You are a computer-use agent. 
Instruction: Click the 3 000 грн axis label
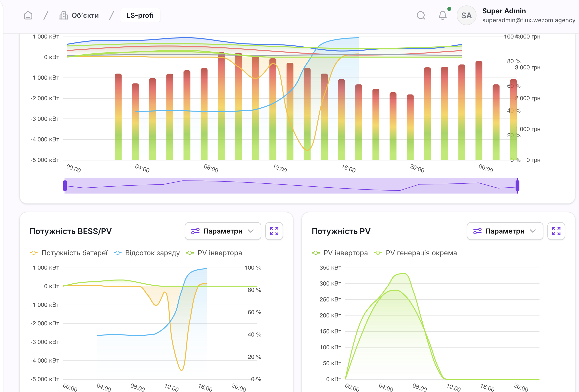(528, 67)
